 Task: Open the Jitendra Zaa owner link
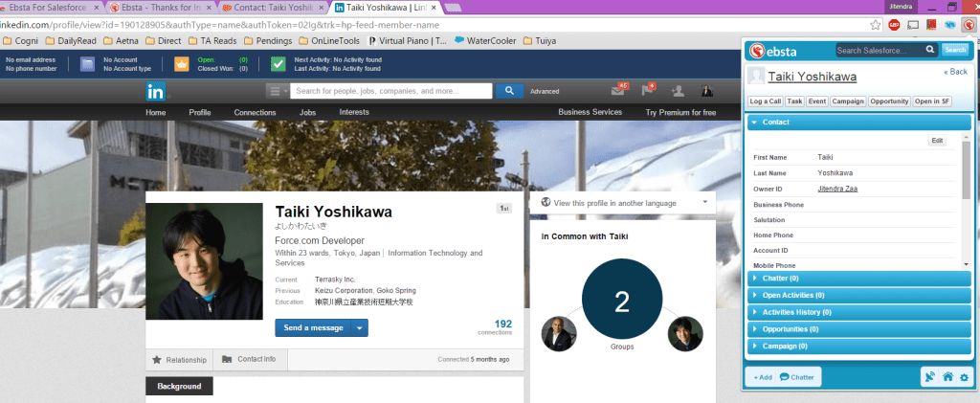click(x=837, y=189)
